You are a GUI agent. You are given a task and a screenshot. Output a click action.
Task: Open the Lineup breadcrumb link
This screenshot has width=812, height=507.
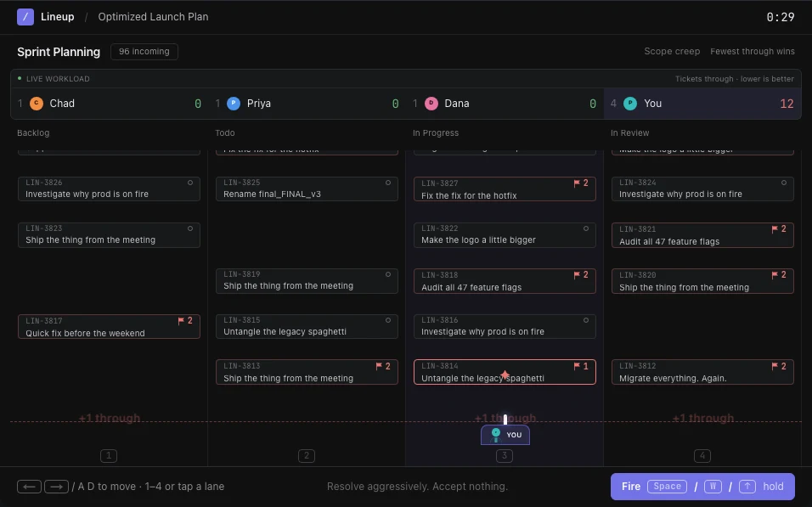(58, 17)
